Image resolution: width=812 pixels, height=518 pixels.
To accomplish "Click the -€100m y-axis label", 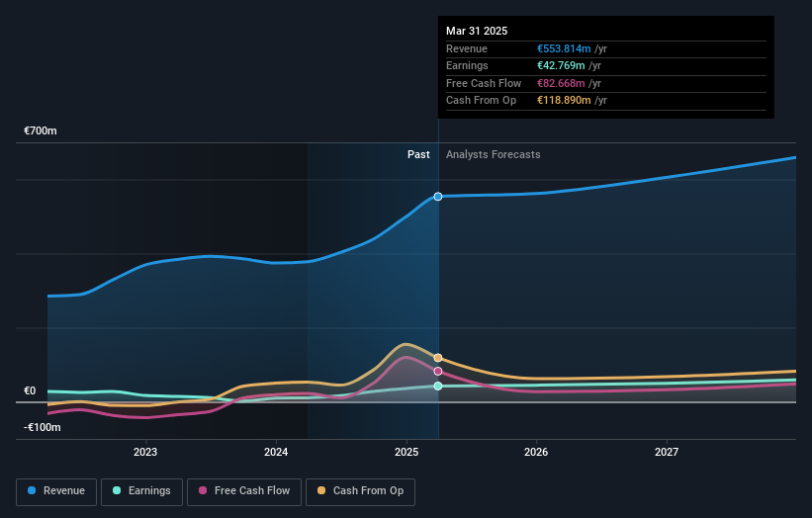I will (x=43, y=427).
